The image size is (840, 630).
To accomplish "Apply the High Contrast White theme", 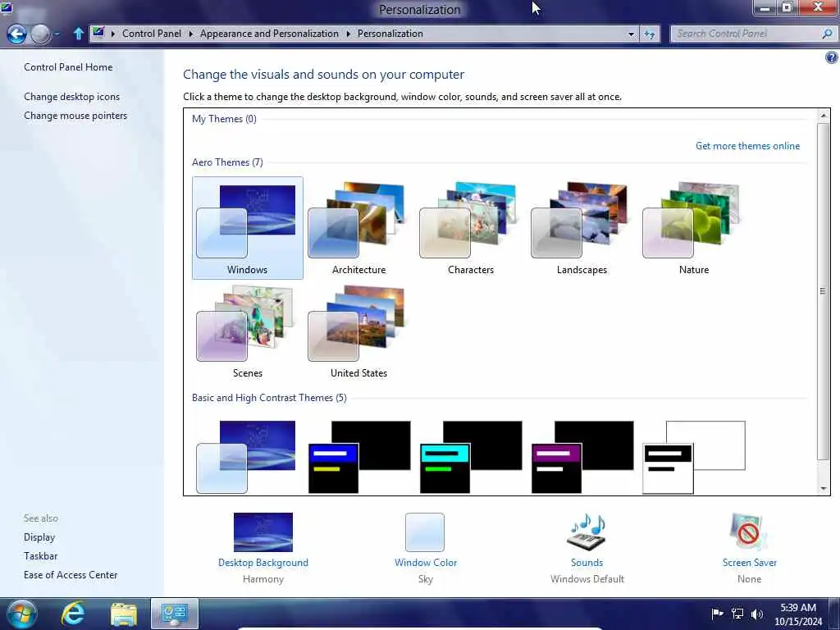I will point(694,457).
